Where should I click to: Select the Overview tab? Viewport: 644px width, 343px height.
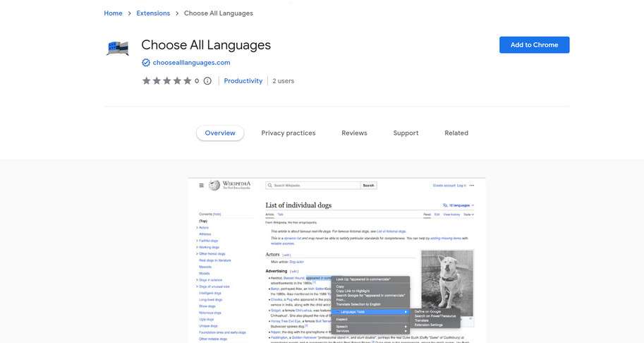coord(220,133)
